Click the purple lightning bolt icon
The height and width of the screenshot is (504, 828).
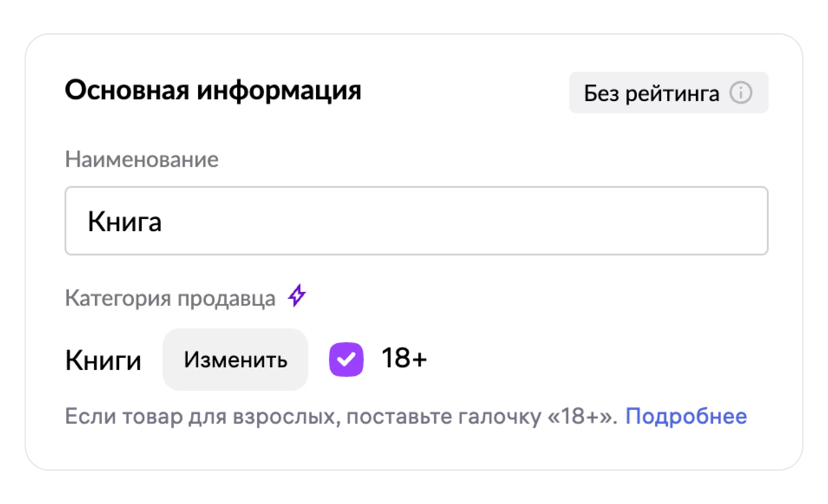297,295
